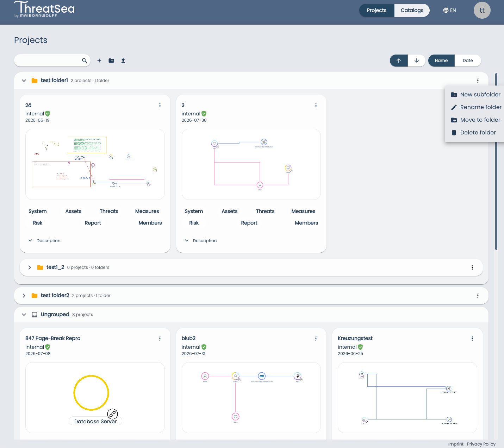Open the Privacy Policy link

[x=481, y=444]
